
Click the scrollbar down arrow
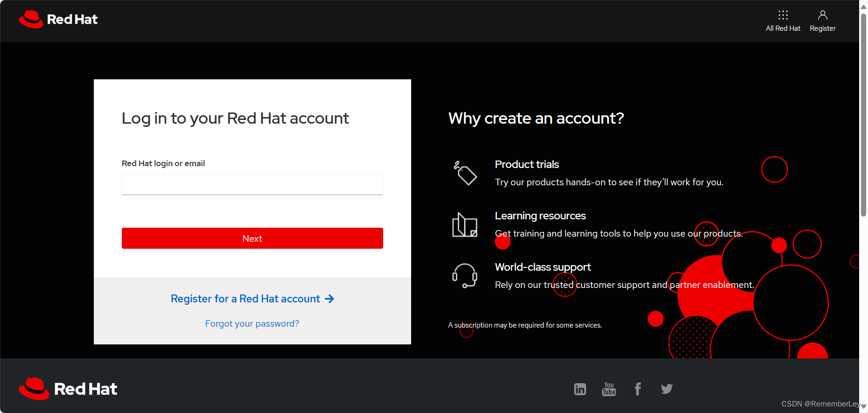click(x=863, y=407)
